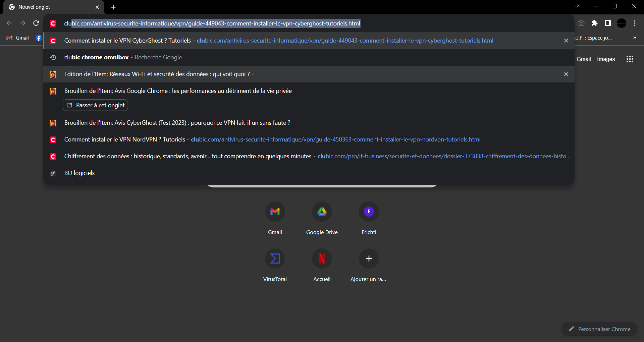Select the Nouvel onglet tab
Viewport: 644px width, 342px height.
click(x=54, y=7)
